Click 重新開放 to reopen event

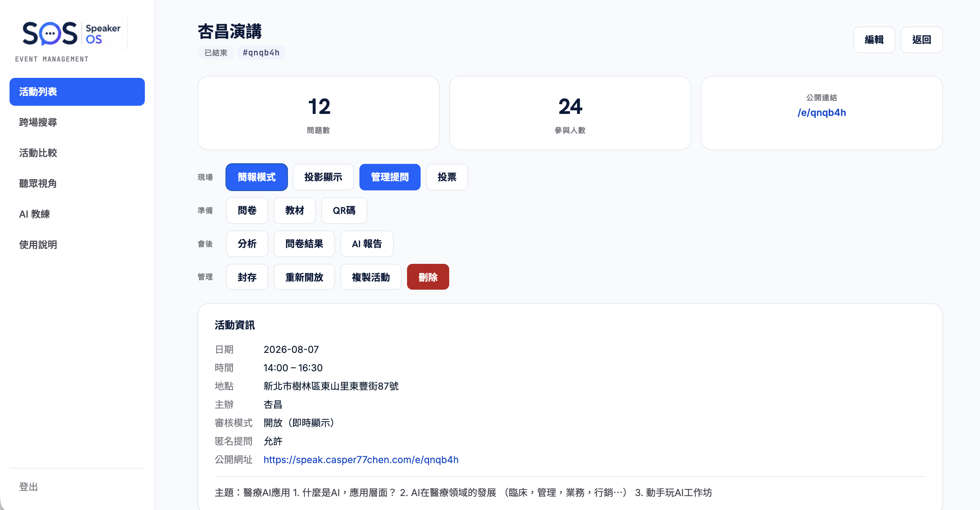304,277
